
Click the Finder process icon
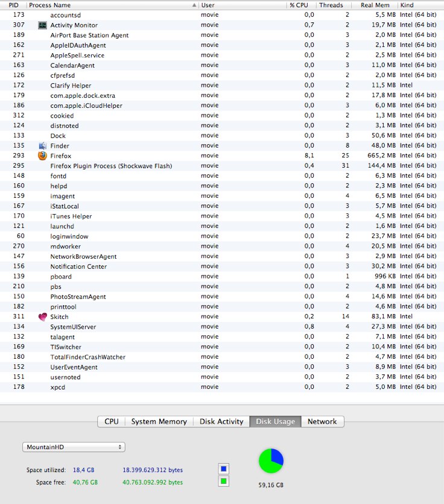point(42,146)
